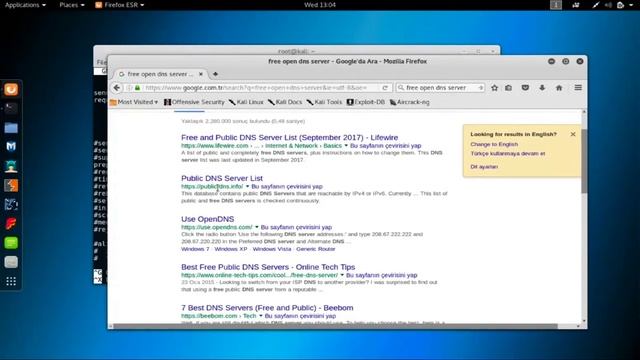The height and width of the screenshot is (360, 640).
Task: Click the Firefox back arrow button
Action: pos(117,88)
